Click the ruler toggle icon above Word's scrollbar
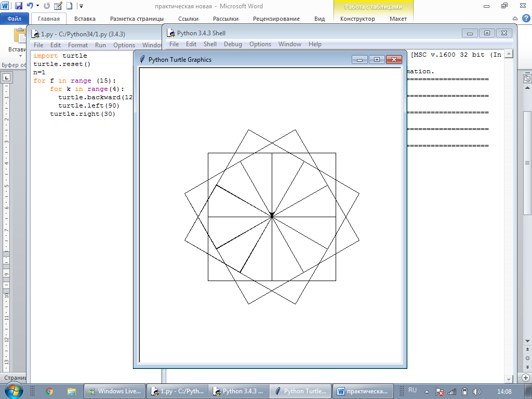 527,78
